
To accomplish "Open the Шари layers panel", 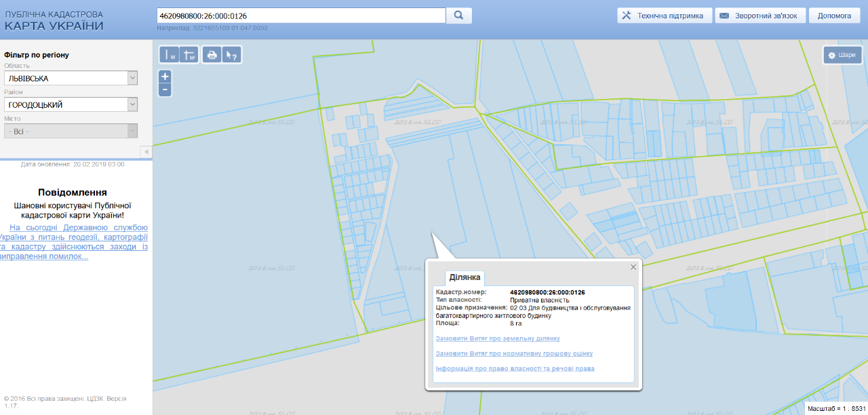I will click(x=842, y=56).
